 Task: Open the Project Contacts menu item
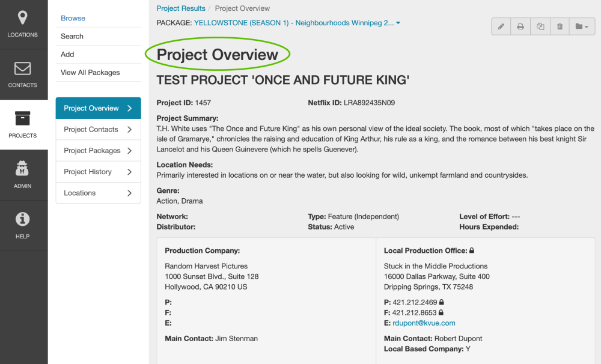tap(98, 130)
